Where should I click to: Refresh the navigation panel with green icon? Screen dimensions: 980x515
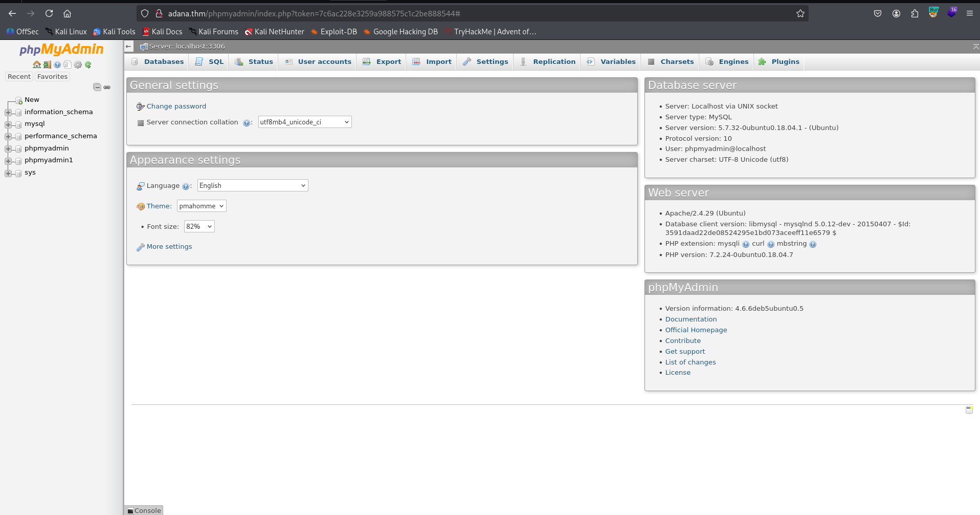pyautogui.click(x=88, y=65)
